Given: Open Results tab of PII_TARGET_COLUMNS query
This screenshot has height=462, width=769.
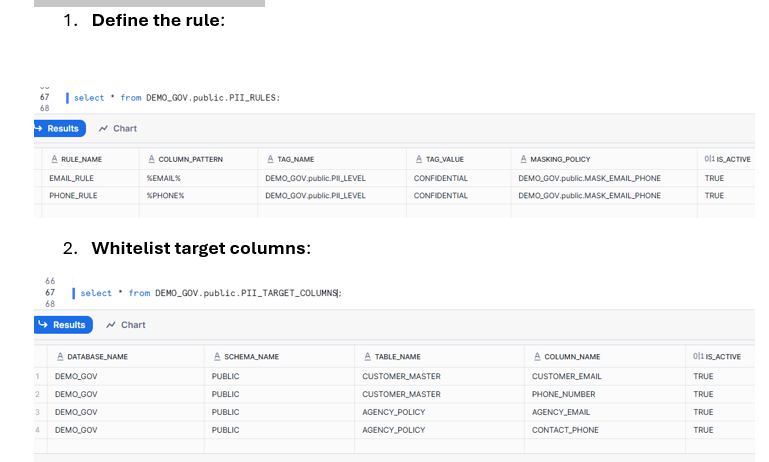Looking at the screenshot, I should point(63,325).
